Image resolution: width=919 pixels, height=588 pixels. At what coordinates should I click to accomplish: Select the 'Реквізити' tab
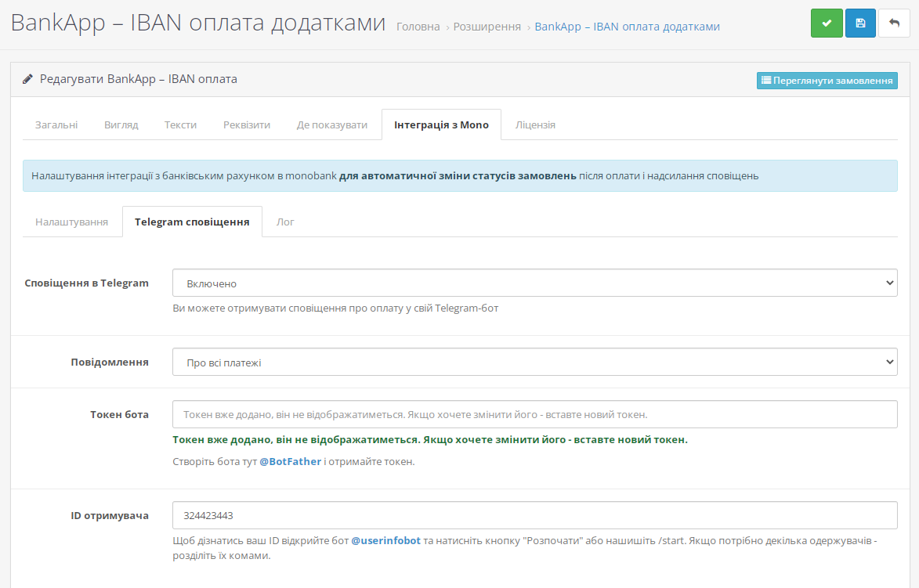(247, 125)
